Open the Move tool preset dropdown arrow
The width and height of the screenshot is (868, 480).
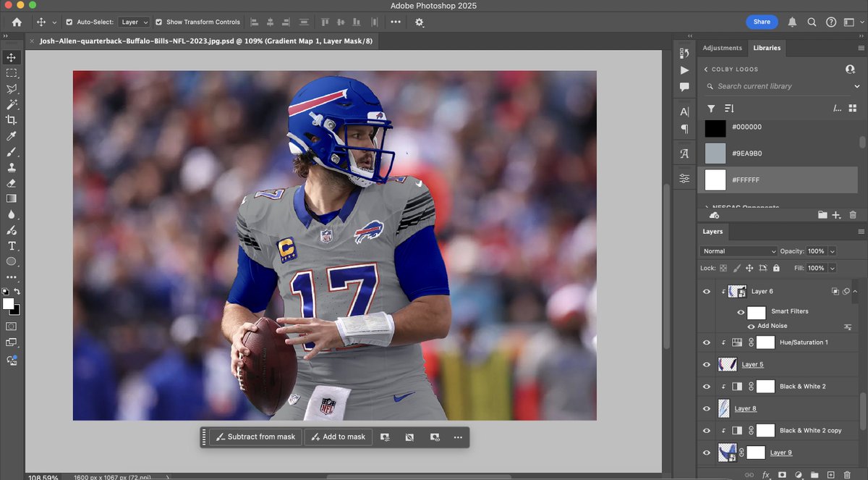[x=54, y=22]
